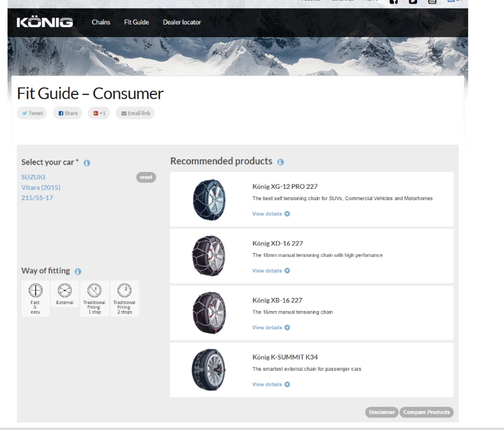Click König XG-12 PRO 227 title
This screenshot has width=504, height=430.
click(285, 186)
